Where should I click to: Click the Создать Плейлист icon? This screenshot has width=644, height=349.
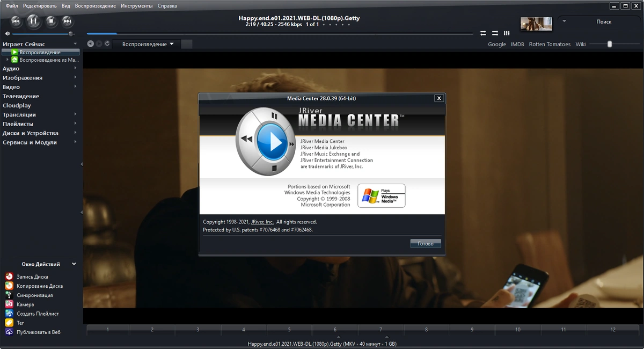tap(9, 314)
